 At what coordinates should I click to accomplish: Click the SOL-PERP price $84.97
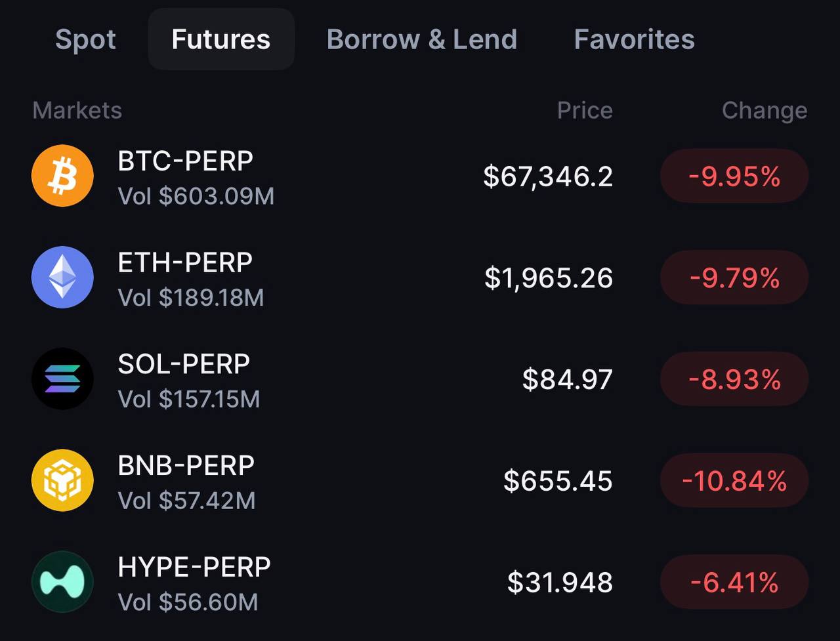[567, 379]
